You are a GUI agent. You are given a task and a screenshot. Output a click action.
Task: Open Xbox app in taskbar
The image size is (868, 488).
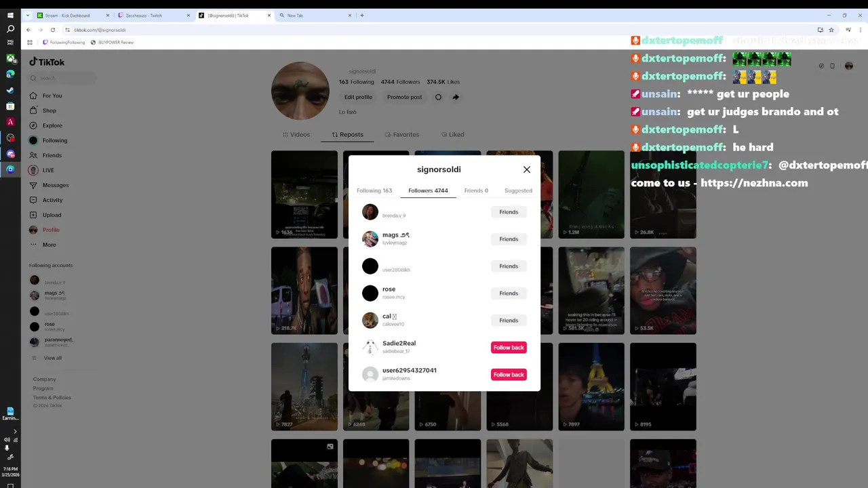click(x=10, y=59)
